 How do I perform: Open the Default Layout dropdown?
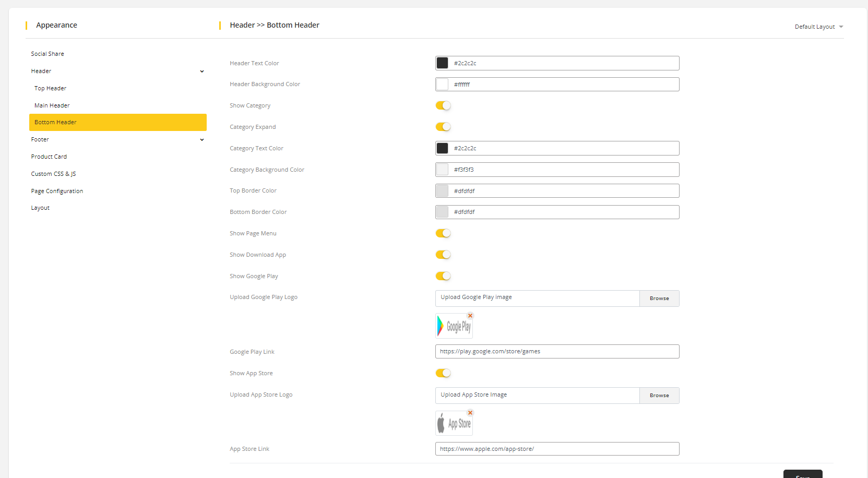(x=818, y=27)
